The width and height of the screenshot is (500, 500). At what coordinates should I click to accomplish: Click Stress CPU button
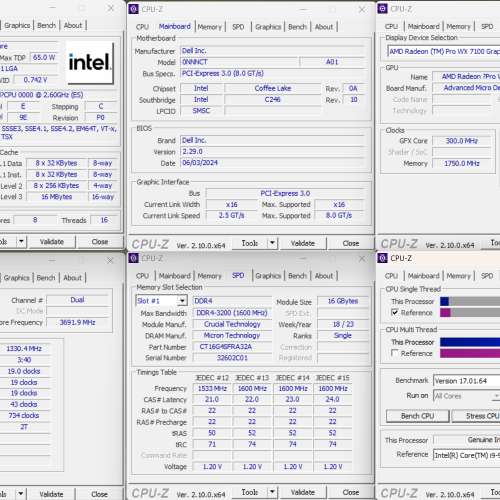pos(476,416)
